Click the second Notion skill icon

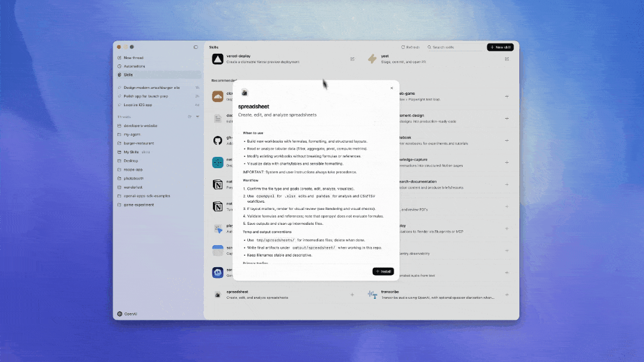(x=218, y=206)
